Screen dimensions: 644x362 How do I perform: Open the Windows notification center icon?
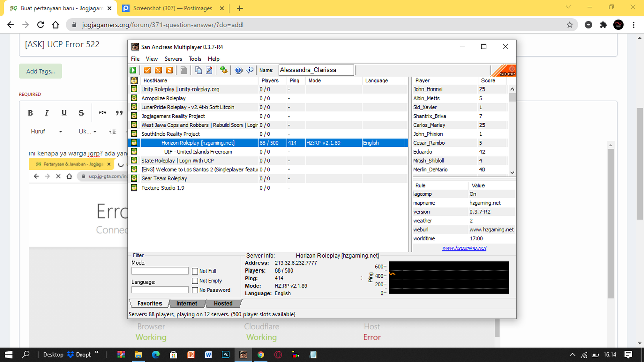[x=628, y=354]
